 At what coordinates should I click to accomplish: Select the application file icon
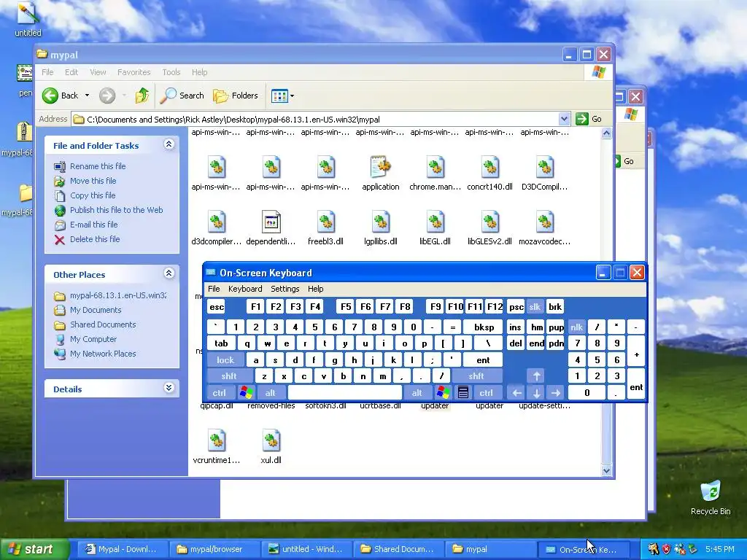[x=380, y=167]
